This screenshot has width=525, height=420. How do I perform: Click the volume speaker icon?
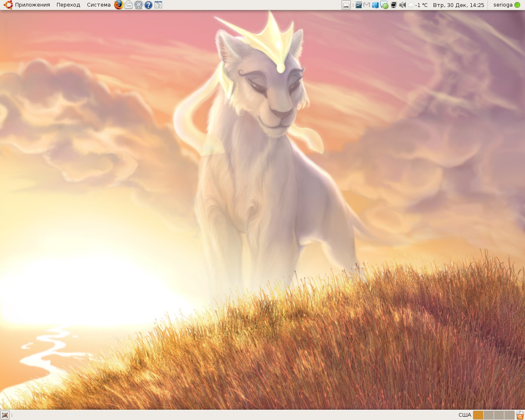point(402,5)
